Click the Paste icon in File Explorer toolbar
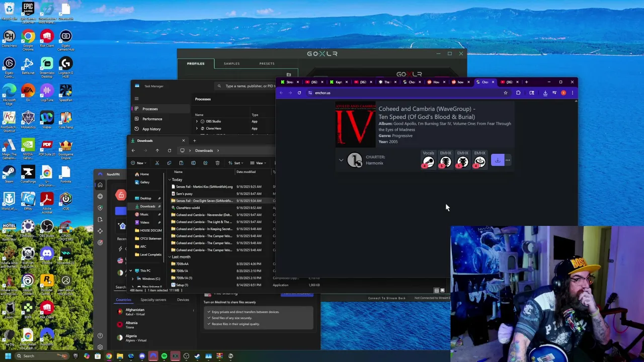The image size is (644, 362). (x=181, y=163)
